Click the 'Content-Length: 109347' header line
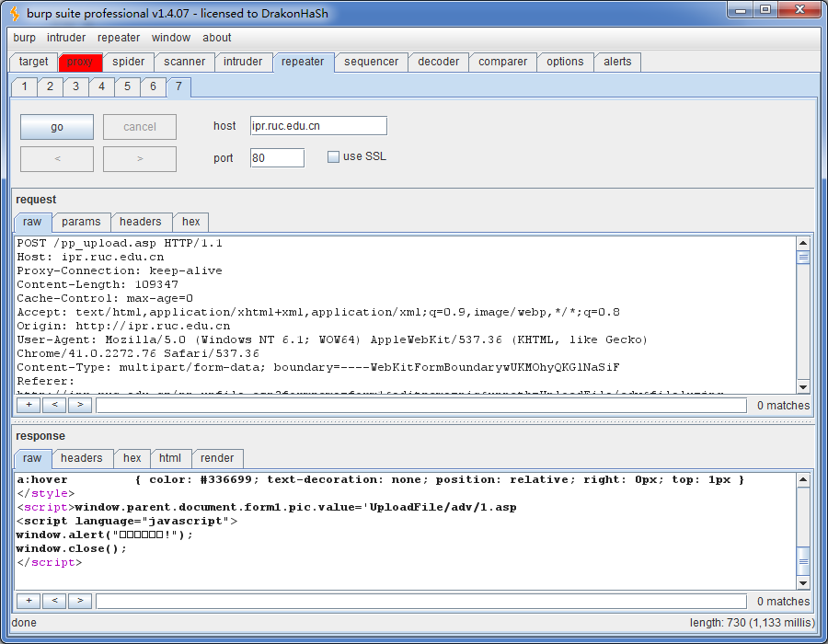828x644 pixels. pyautogui.click(x=98, y=284)
